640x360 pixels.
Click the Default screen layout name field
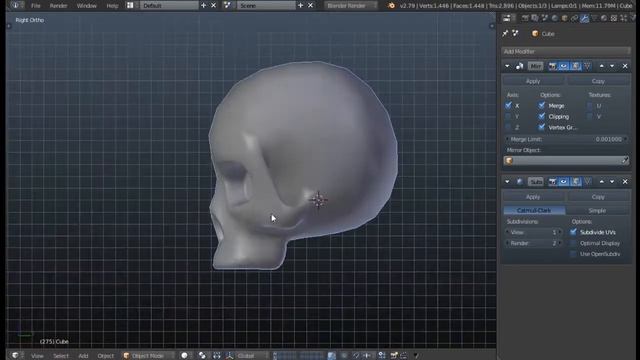point(169,5)
